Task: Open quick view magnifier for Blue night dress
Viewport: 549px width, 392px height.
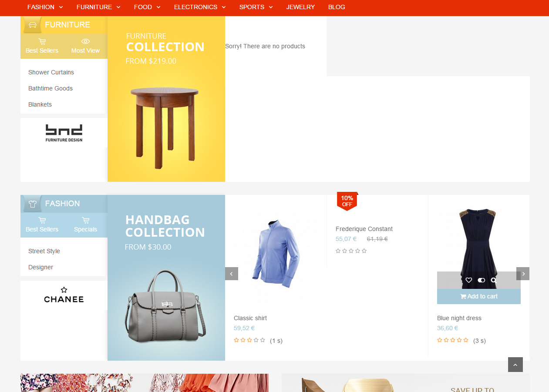Action: (494, 280)
